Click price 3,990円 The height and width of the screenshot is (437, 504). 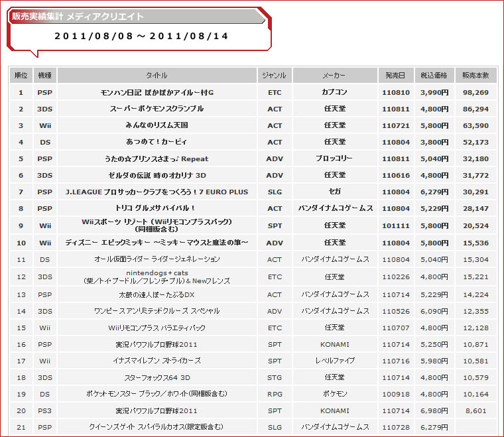pyautogui.click(x=434, y=93)
